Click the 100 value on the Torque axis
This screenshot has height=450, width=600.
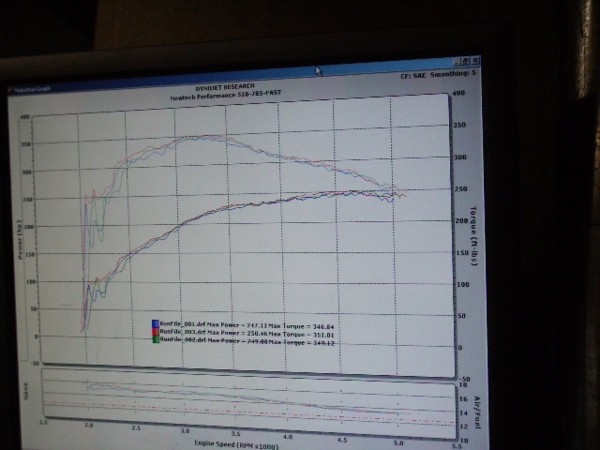(x=463, y=284)
